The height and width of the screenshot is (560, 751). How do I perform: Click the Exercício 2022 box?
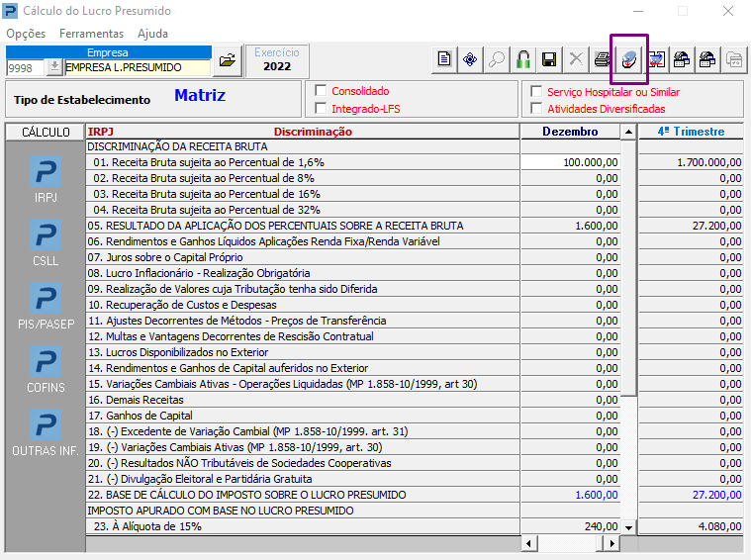click(x=277, y=60)
